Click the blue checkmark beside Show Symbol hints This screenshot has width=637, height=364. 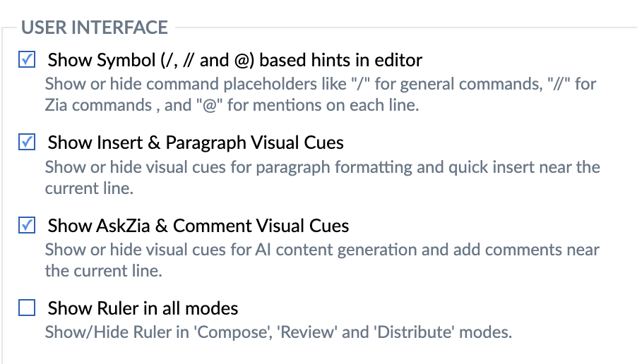tap(28, 59)
